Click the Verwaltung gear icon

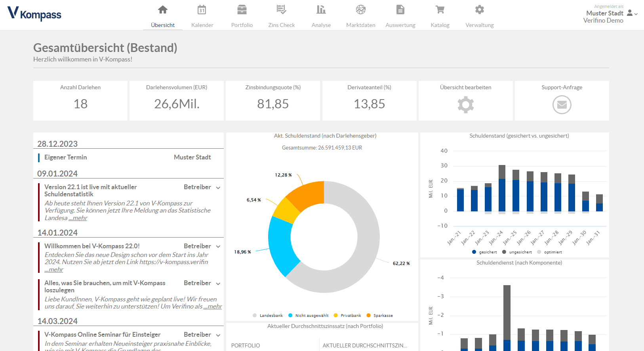point(479,10)
